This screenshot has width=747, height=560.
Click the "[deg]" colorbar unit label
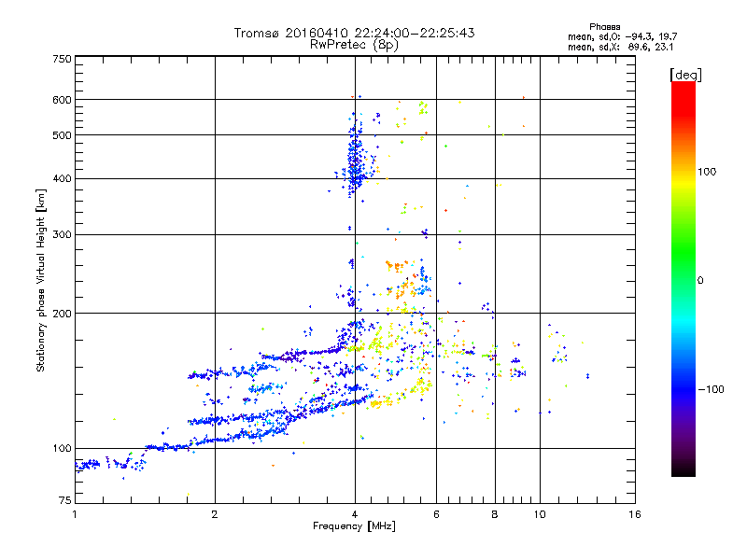coord(685,75)
